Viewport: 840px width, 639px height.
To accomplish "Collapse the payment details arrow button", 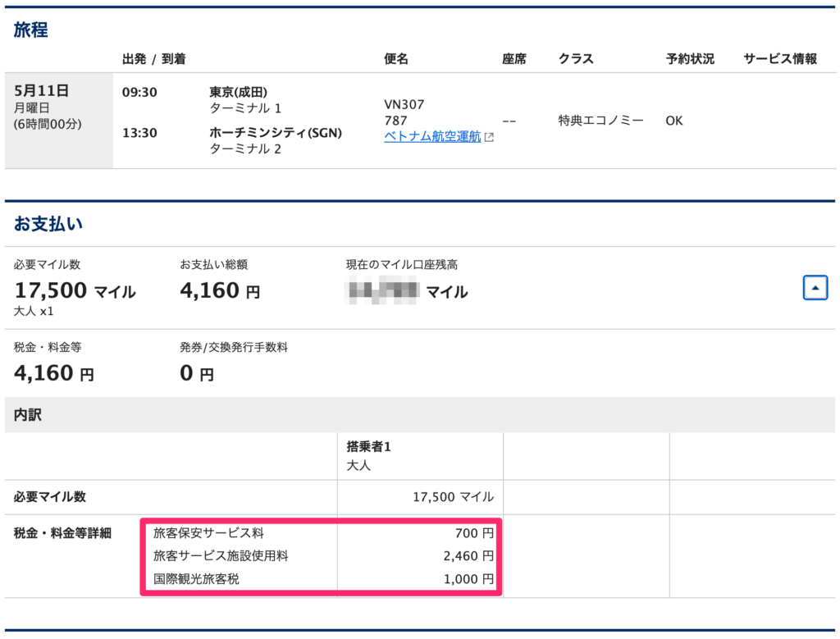I will 815,288.
